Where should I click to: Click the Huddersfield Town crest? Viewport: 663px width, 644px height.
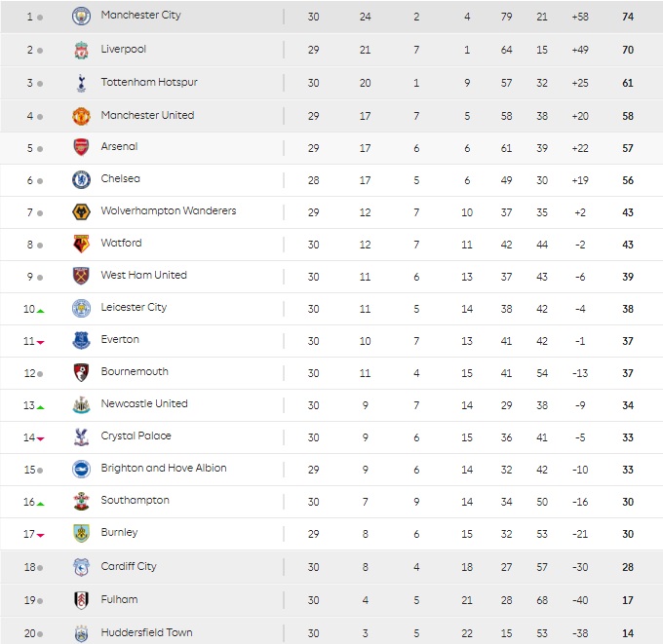[81, 633]
